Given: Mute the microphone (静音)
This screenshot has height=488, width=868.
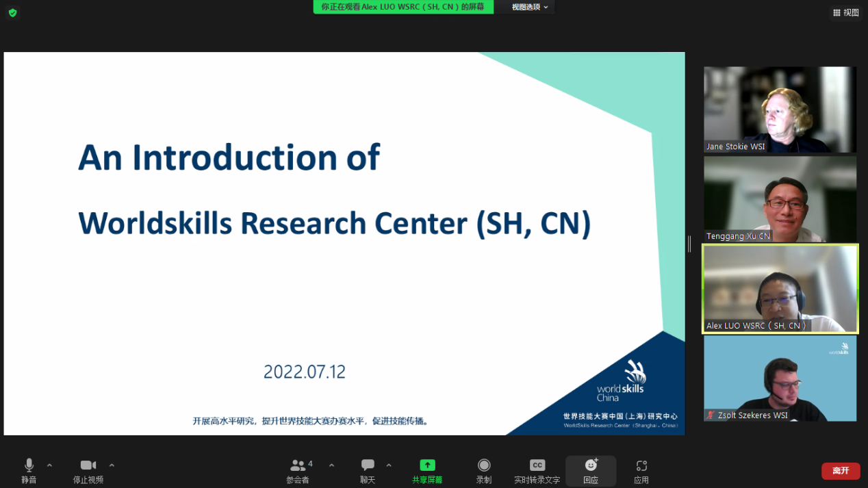Looking at the screenshot, I should click(x=29, y=470).
